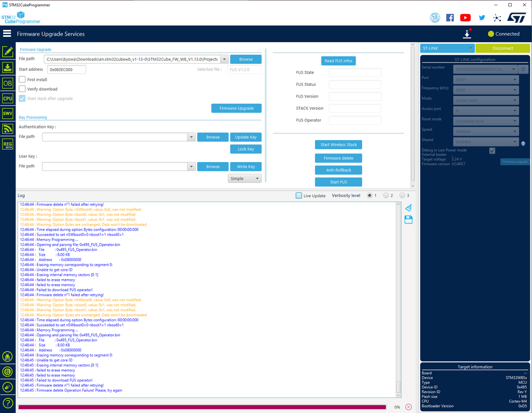Image resolution: width=532 pixels, height=413 pixels.
Task: Open the Port SWD dropdown
Action: 486,79
